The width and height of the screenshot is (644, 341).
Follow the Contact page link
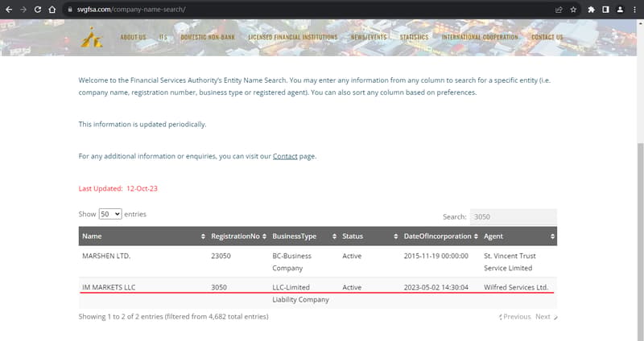coord(285,156)
